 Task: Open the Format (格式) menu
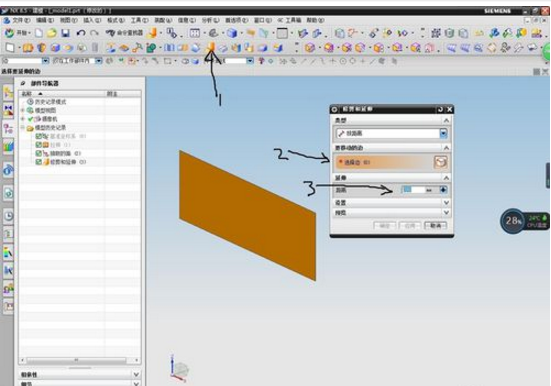[x=116, y=20]
